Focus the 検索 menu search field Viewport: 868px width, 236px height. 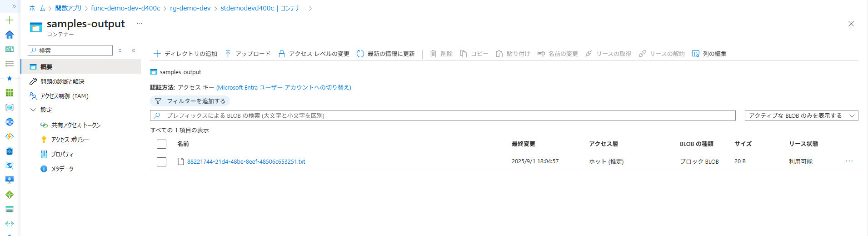point(70,50)
